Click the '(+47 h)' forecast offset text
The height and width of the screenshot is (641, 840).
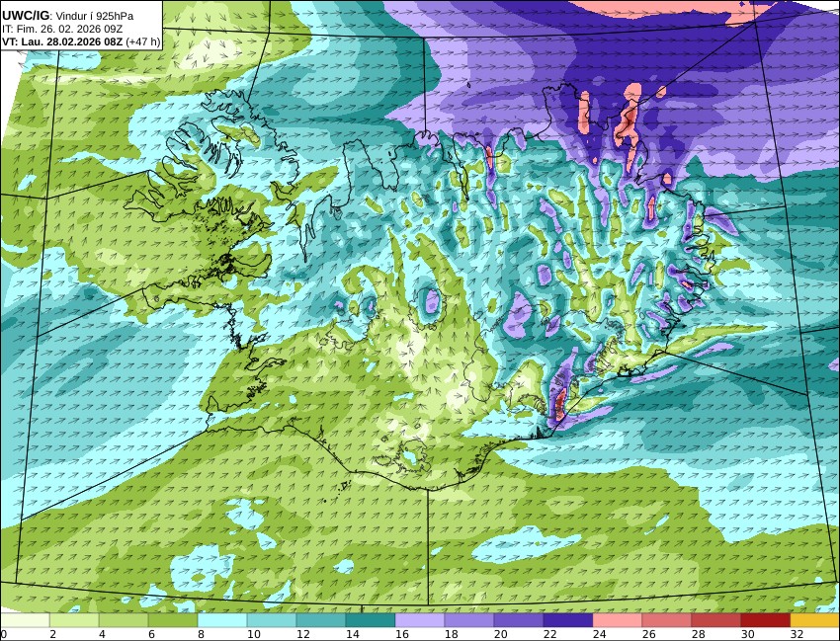pos(143,42)
